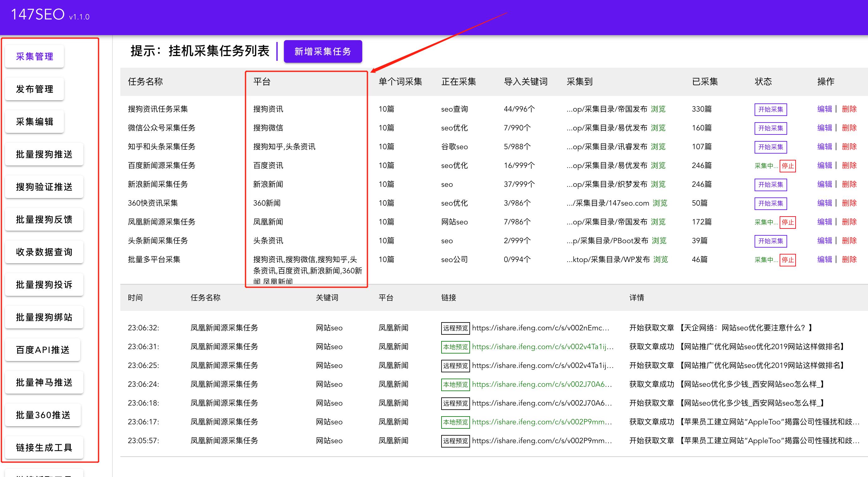The width and height of the screenshot is (868, 477).
Task: Open the ifeng link at 23:06:31
Action: tap(543, 347)
